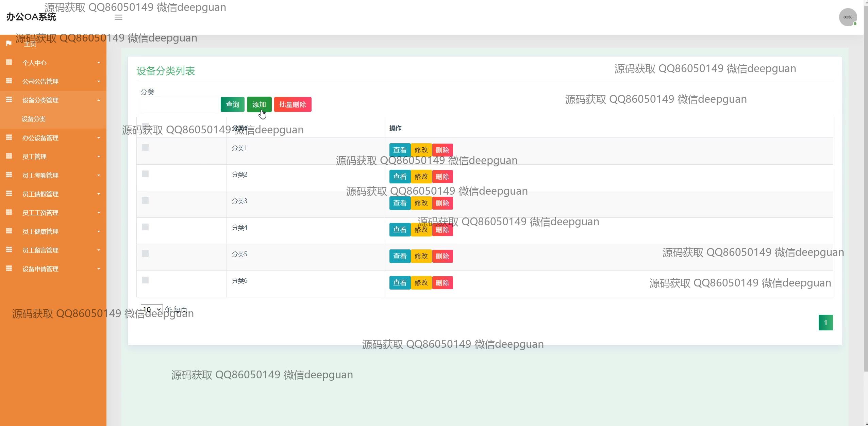Open 员工考勤管理 sidebar menu
Viewport: 868px width, 426px height.
click(40, 175)
